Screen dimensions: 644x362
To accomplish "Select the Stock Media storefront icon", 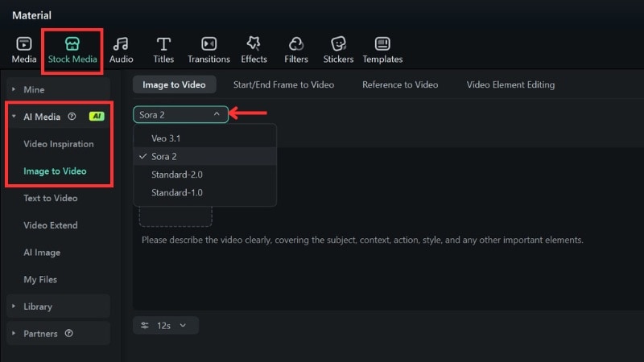I will [72, 43].
